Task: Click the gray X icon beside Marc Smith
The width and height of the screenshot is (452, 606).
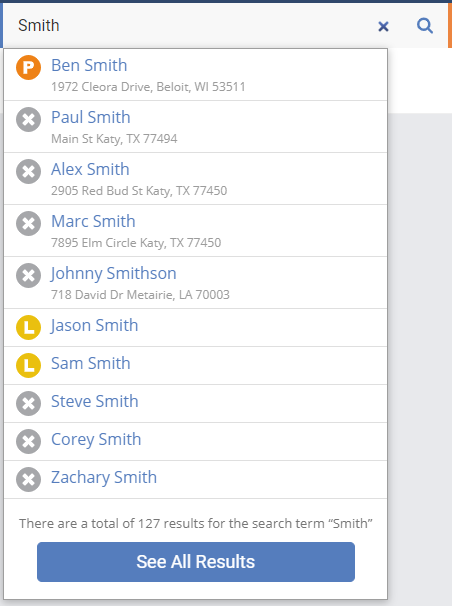Action: point(28,223)
